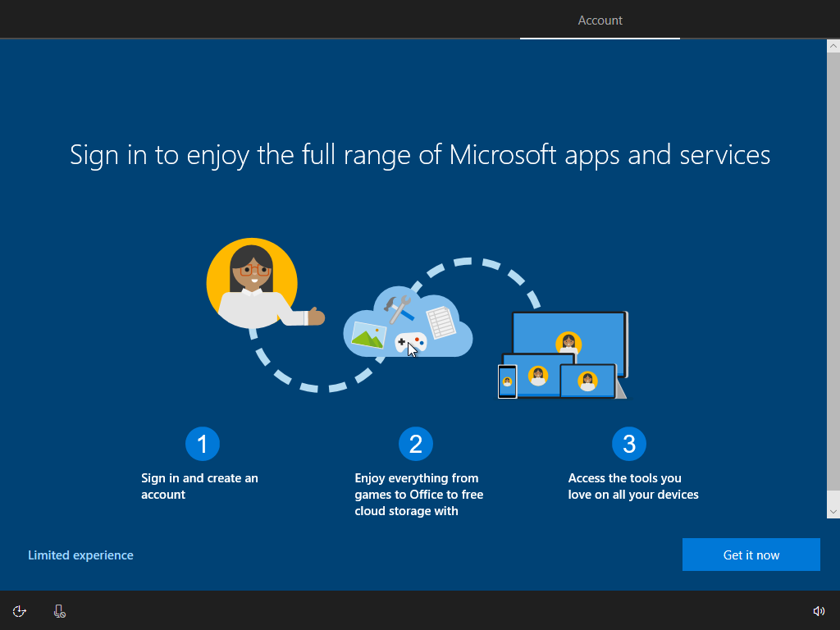
Task: Click the numbered step 1 badge
Action: [x=202, y=443]
